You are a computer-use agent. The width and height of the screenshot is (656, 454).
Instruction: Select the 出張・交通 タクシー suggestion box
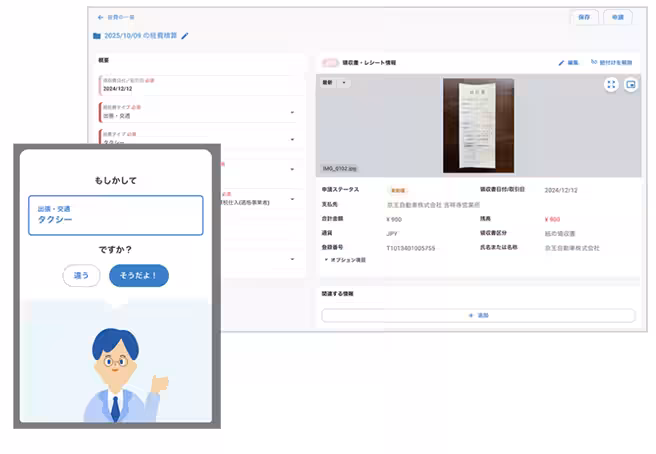pyautogui.click(x=116, y=215)
